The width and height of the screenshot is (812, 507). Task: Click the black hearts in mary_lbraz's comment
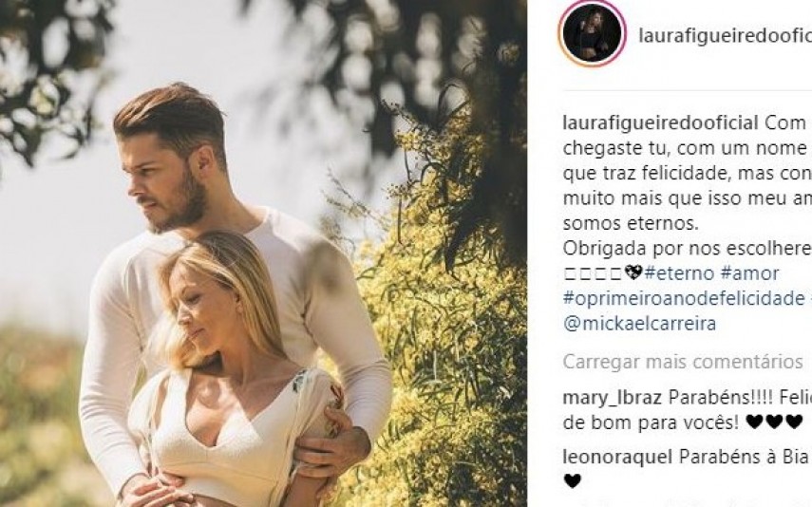pos(774,422)
